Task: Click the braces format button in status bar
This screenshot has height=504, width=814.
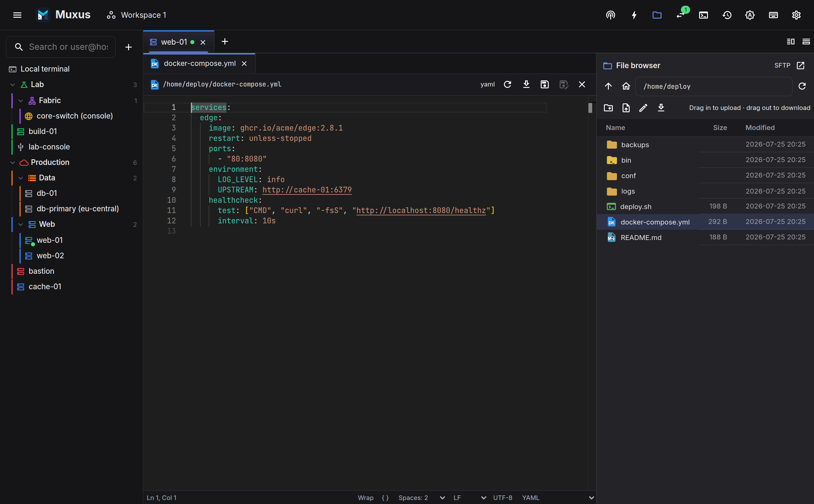Action: click(x=385, y=498)
